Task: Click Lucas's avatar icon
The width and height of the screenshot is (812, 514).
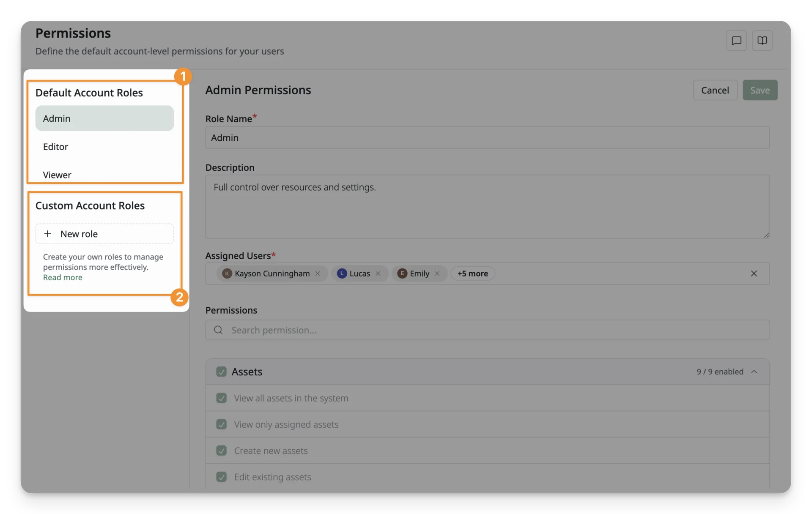Action: 342,273
